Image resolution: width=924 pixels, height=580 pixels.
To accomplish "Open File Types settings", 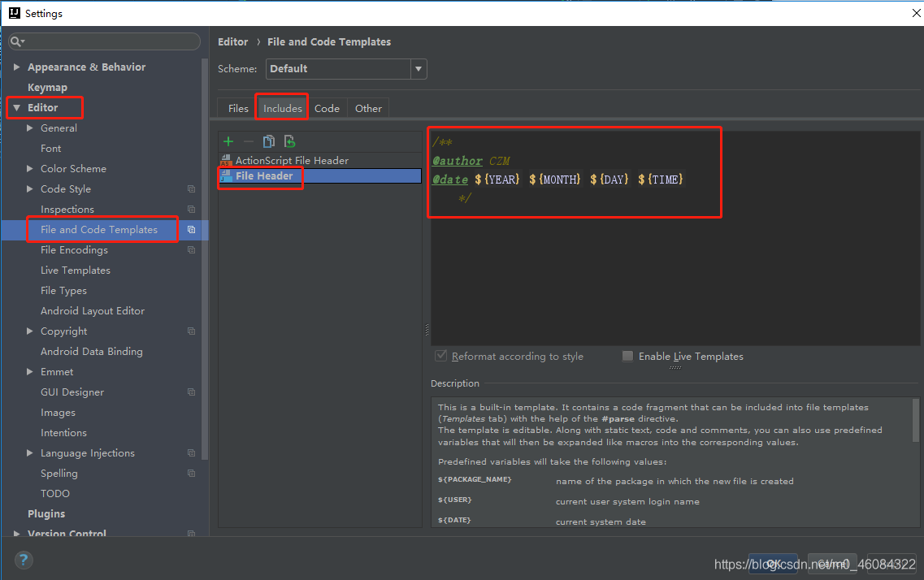I will 63,290.
